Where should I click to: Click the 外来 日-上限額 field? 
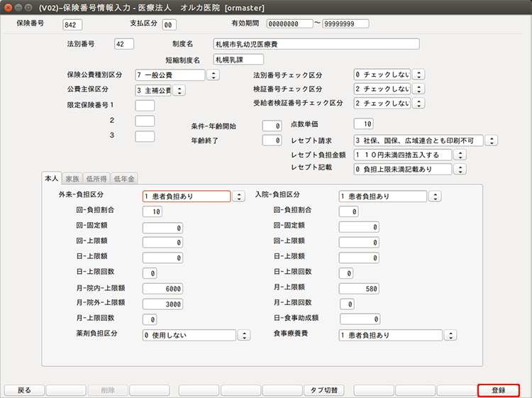pos(163,258)
